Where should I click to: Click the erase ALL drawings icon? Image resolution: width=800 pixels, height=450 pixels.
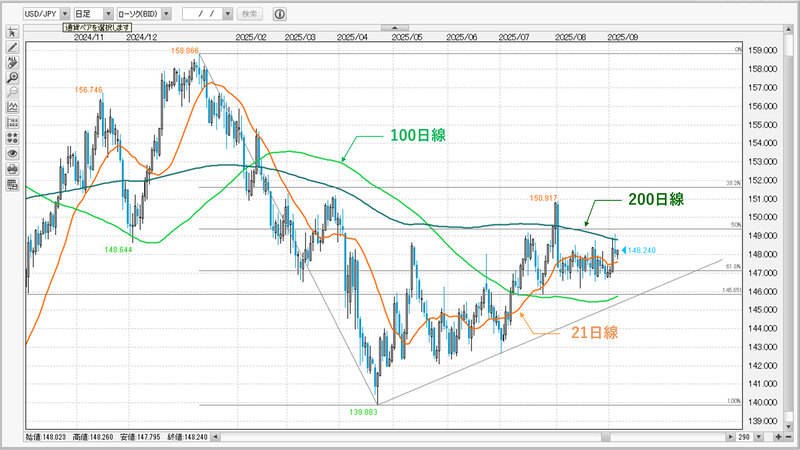pos(12,62)
